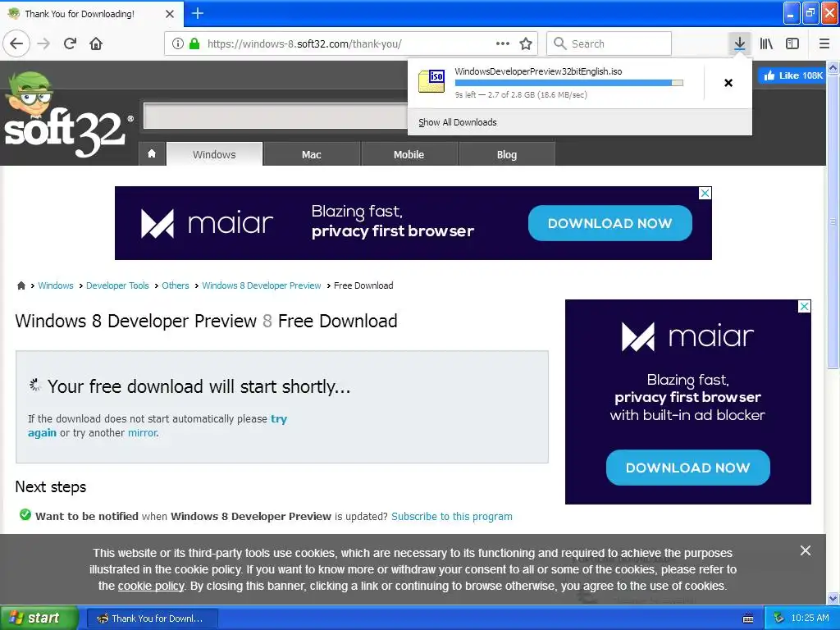Open Firefox home page icon
The height and width of the screenshot is (630, 840).
click(x=96, y=43)
